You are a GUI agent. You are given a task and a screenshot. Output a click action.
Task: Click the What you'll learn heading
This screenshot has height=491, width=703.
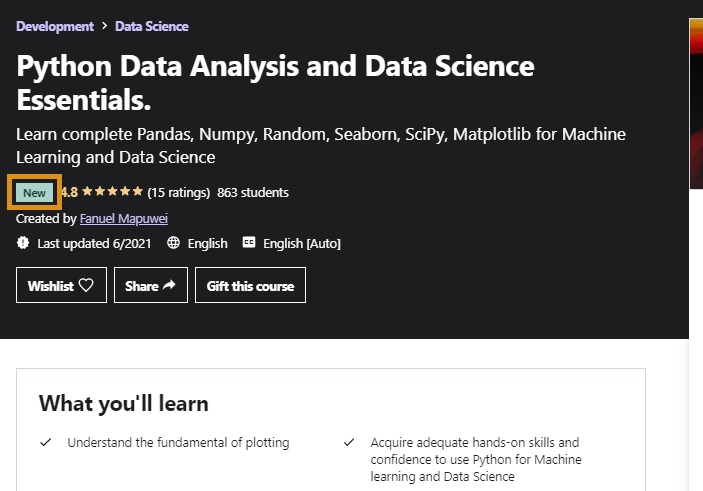click(x=124, y=404)
